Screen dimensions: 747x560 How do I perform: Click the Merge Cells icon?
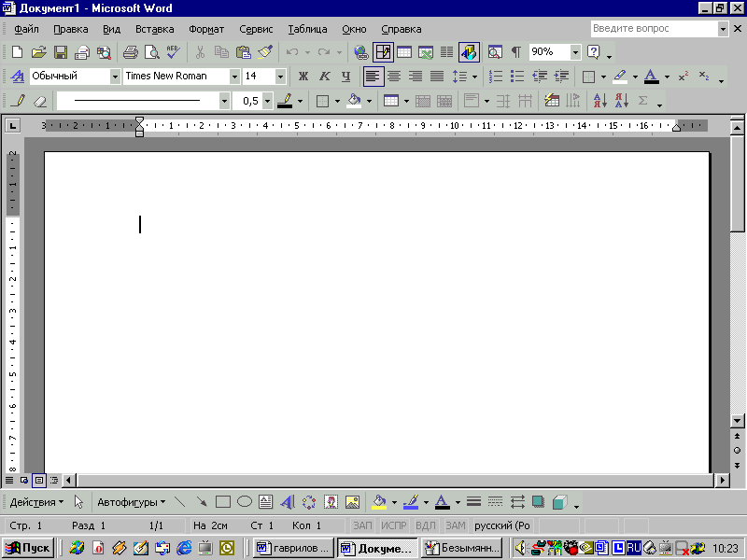pyautogui.click(x=423, y=101)
